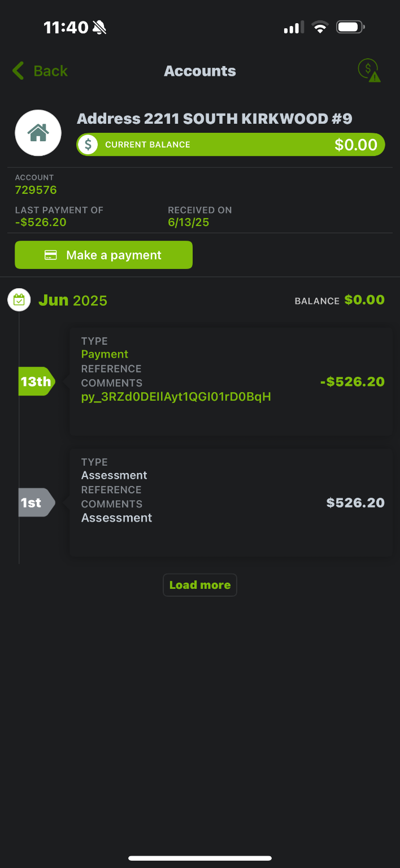Open the Payment transaction entry
This screenshot has height=868, width=400.
(231, 381)
